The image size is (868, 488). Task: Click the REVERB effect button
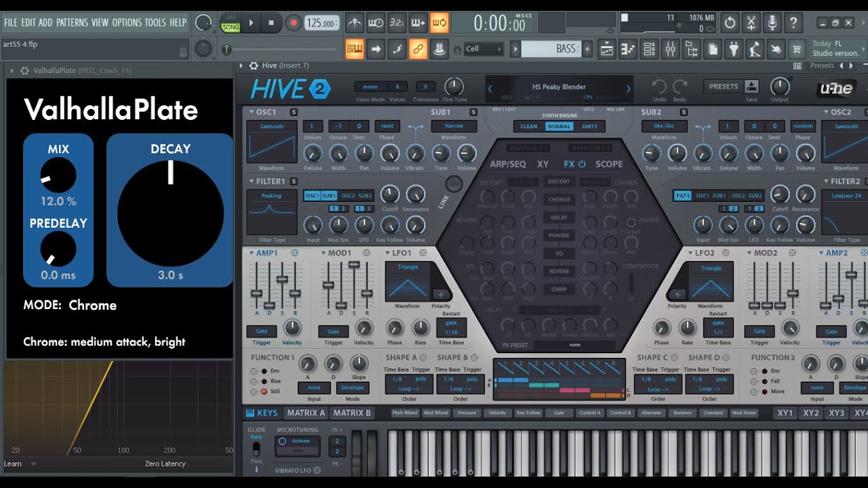tap(559, 271)
